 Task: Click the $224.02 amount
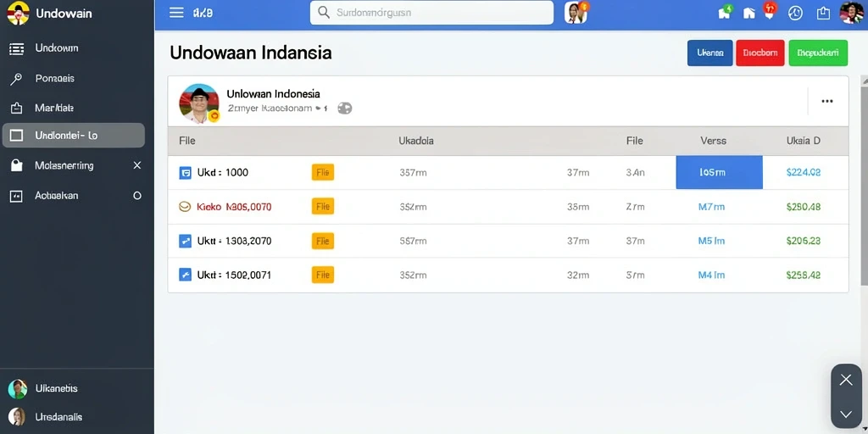[x=804, y=172]
